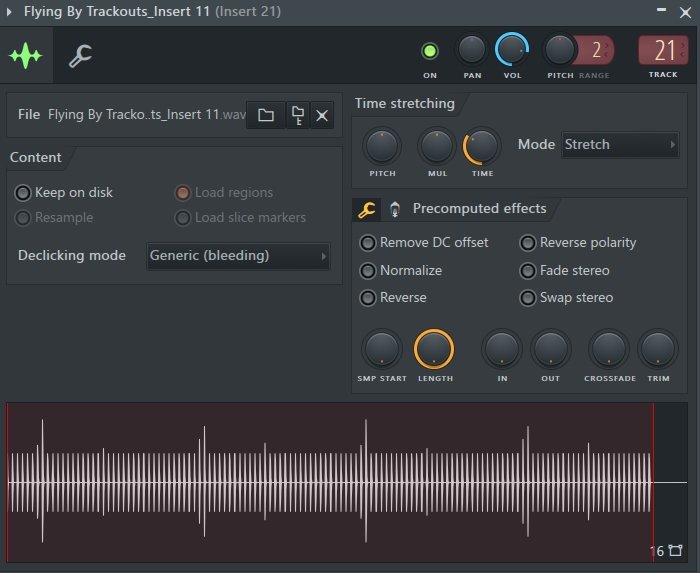Adjust the channel VOL knob
Image resolution: width=700 pixels, height=573 pixels.
tap(512, 50)
